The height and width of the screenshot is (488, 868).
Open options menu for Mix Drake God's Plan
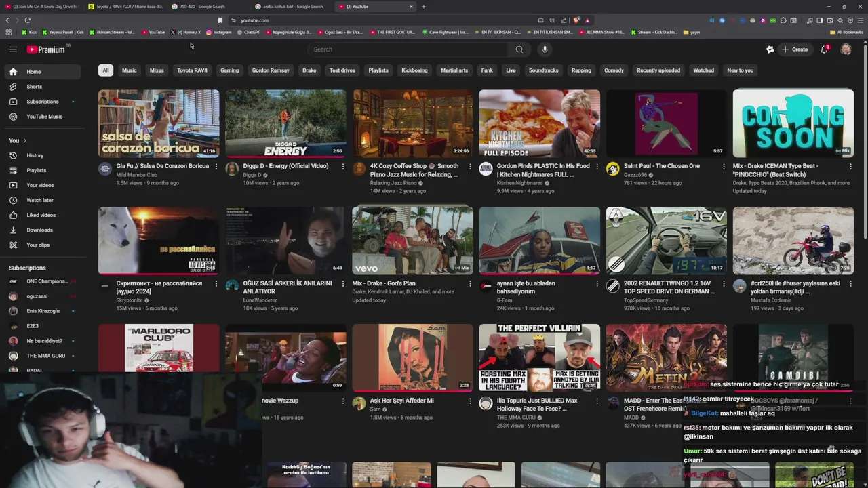click(x=469, y=284)
